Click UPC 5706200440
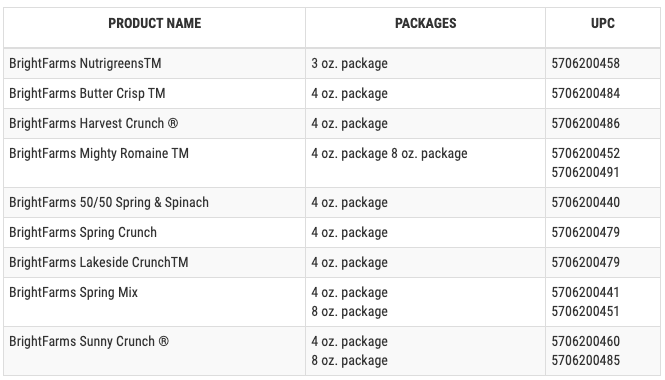Viewport: 665px width, 380px height. [x=585, y=202]
